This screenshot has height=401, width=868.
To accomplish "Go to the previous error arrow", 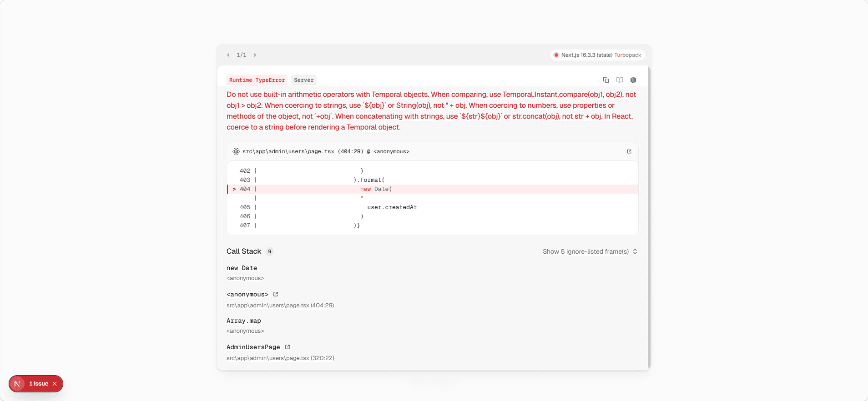I will (x=228, y=55).
